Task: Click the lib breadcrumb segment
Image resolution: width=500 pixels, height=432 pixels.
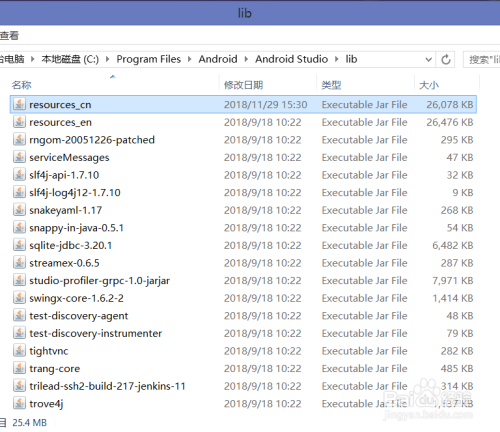Action: point(351,59)
